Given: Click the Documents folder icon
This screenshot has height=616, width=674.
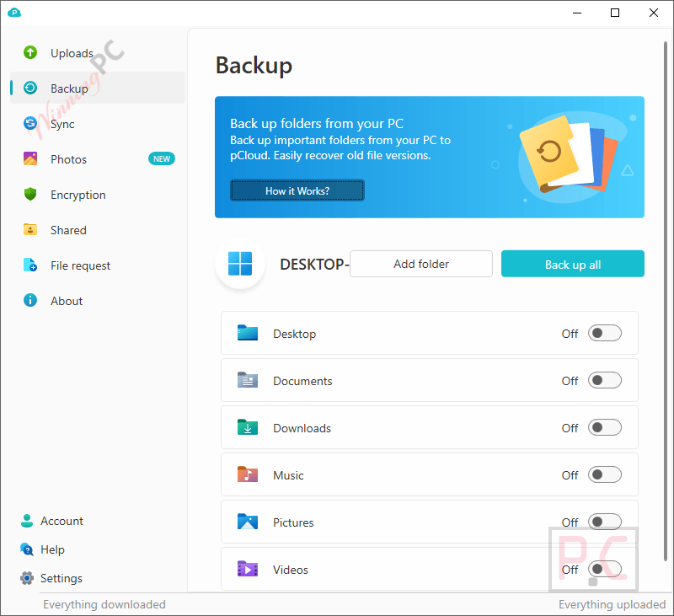Looking at the screenshot, I should tap(248, 380).
